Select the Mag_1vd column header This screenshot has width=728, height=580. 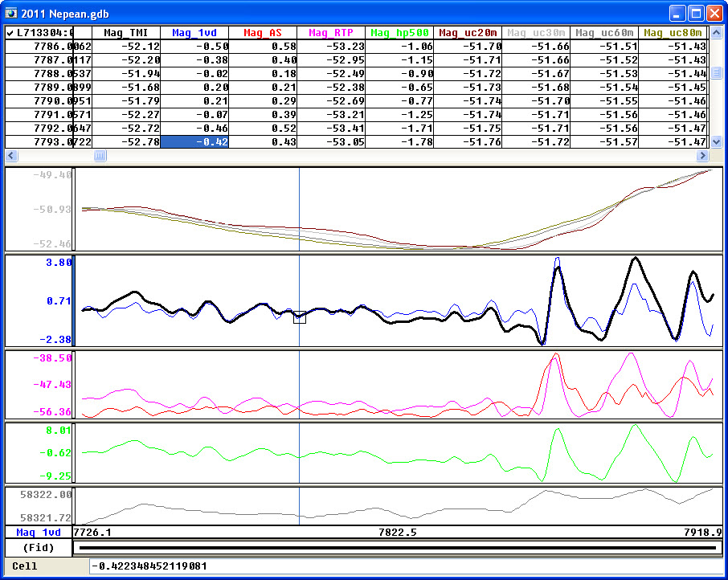coord(194,33)
